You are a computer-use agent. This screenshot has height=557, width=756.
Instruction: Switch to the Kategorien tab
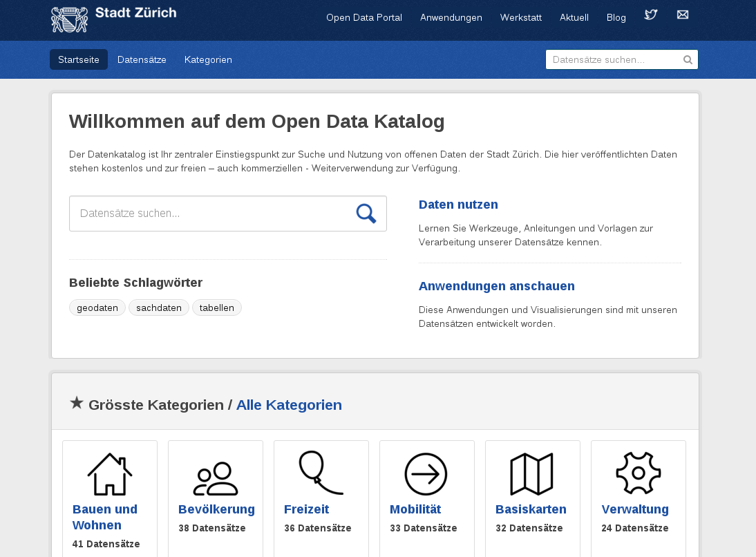pyautogui.click(x=208, y=59)
